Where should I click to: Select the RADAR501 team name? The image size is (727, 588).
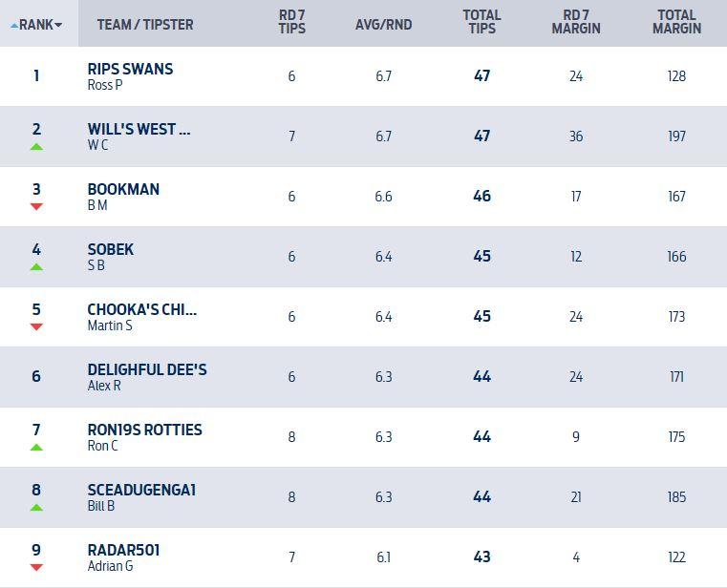pos(123,550)
